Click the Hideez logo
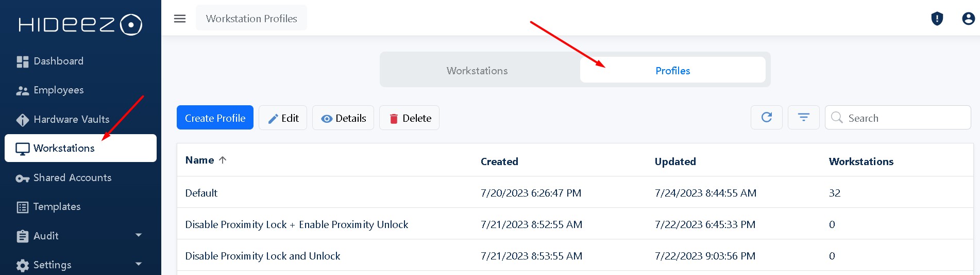Screen dimensions: 980x275 click(x=80, y=24)
